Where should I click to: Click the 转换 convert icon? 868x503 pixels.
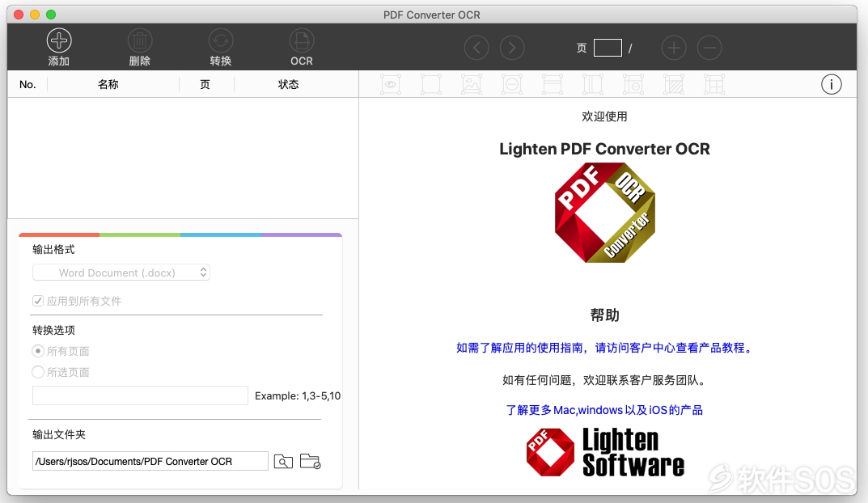pos(220,40)
